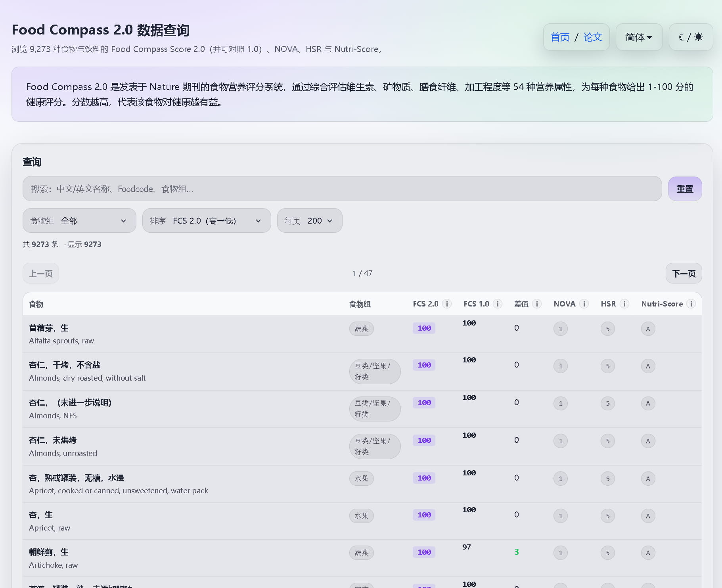Click the FCS 2.0 column header text
Image resolution: width=722 pixels, height=588 pixels.
pyautogui.click(x=425, y=304)
